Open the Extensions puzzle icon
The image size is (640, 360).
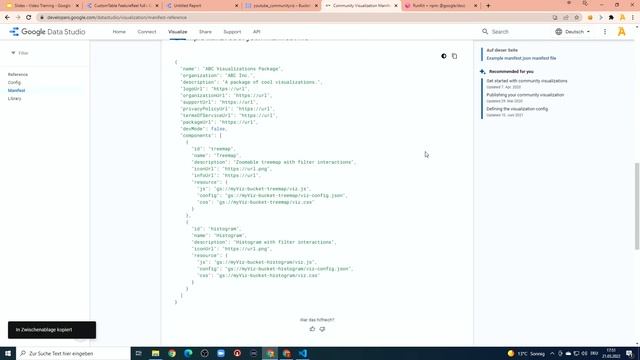click(x=611, y=18)
